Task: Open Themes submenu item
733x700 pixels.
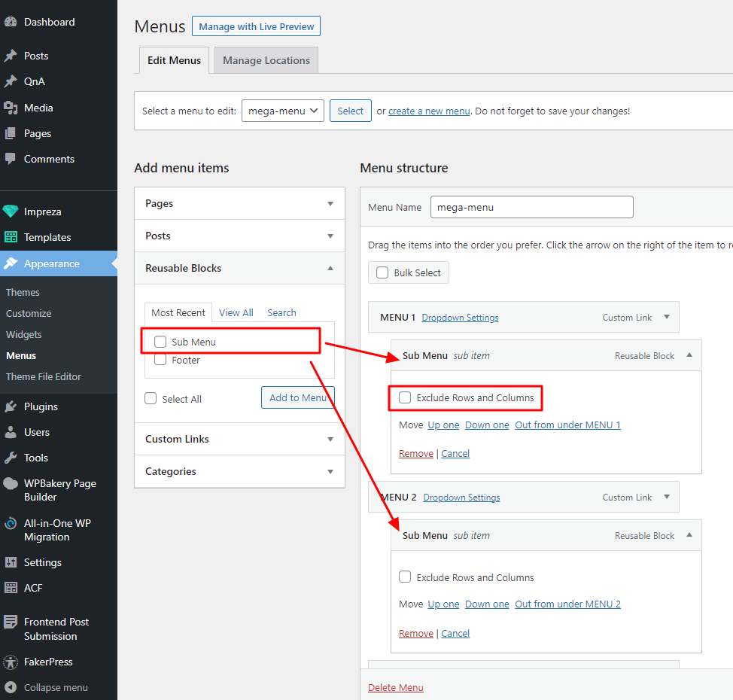Action: [x=23, y=292]
